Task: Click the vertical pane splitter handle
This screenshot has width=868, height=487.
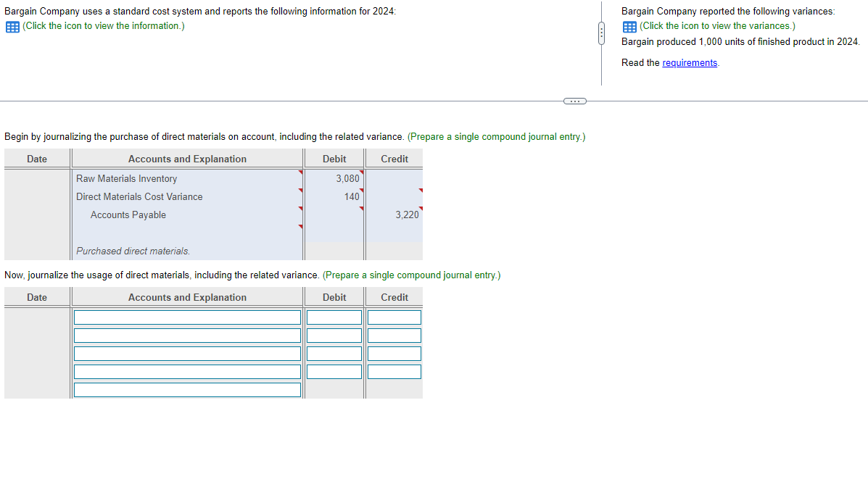Action: pos(601,33)
